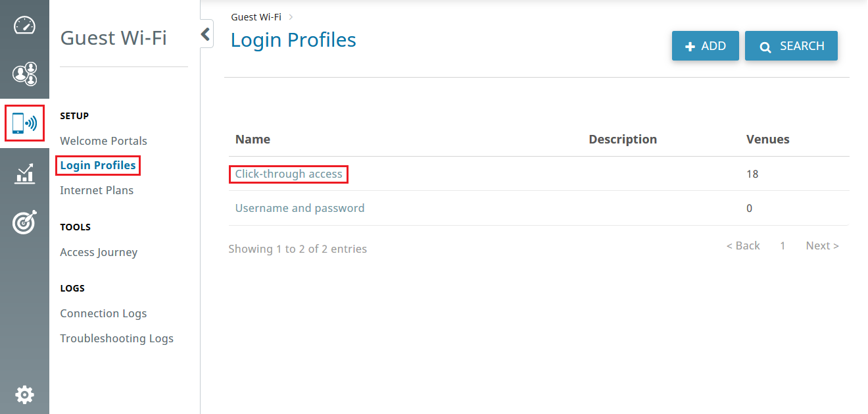
Task: Click venues count 18
Action: (x=752, y=174)
